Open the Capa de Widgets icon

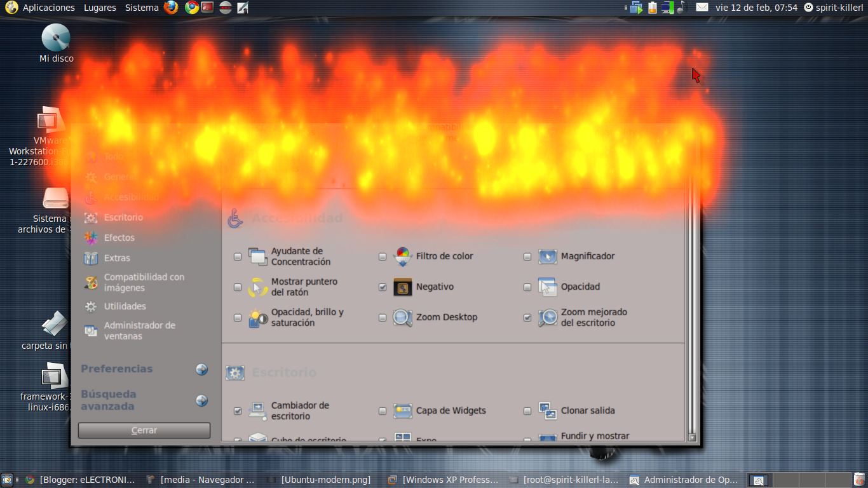[x=403, y=410]
